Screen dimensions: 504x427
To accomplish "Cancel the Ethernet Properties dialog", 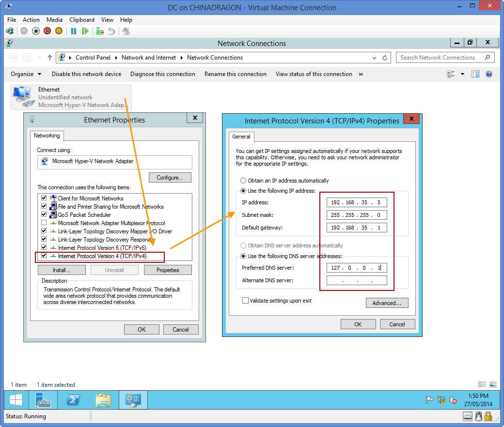I will tap(181, 329).
